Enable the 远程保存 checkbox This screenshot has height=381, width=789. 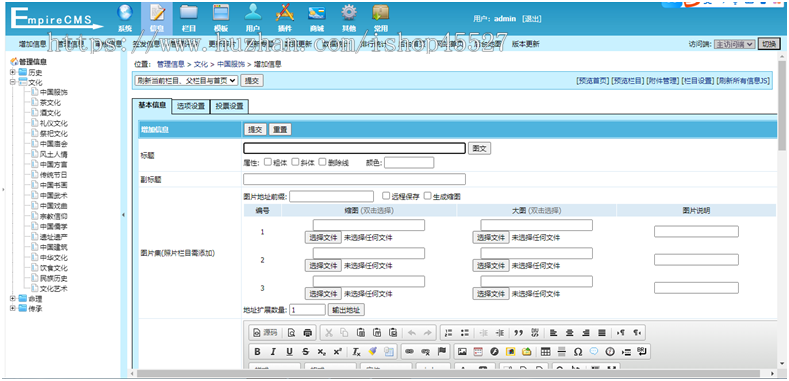(x=386, y=196)
